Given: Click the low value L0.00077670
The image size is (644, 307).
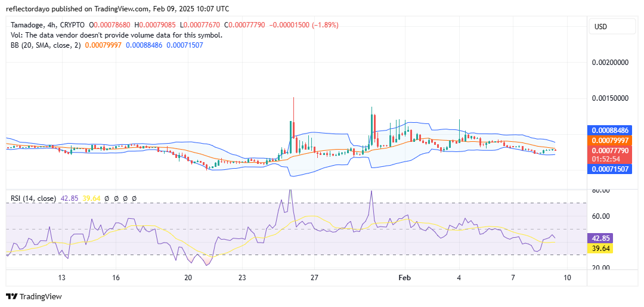Looking at the screenshot, I should click(199, 26).
